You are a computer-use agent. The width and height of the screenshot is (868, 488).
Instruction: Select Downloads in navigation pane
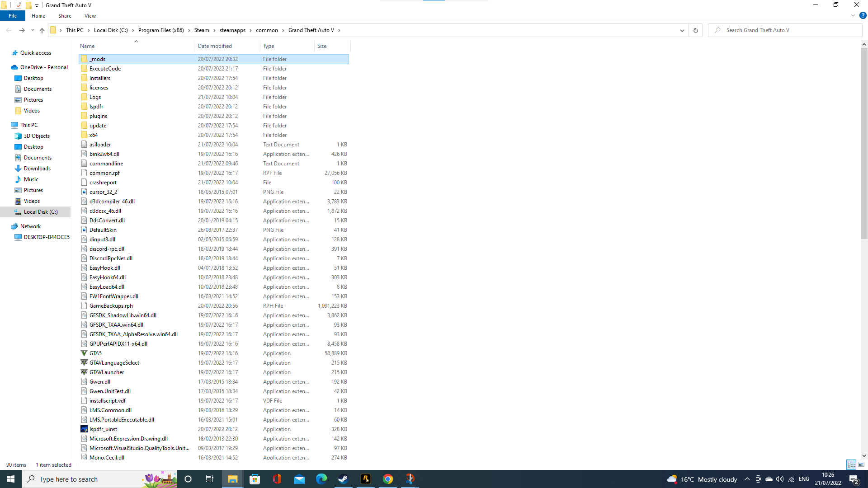(37, 169)
